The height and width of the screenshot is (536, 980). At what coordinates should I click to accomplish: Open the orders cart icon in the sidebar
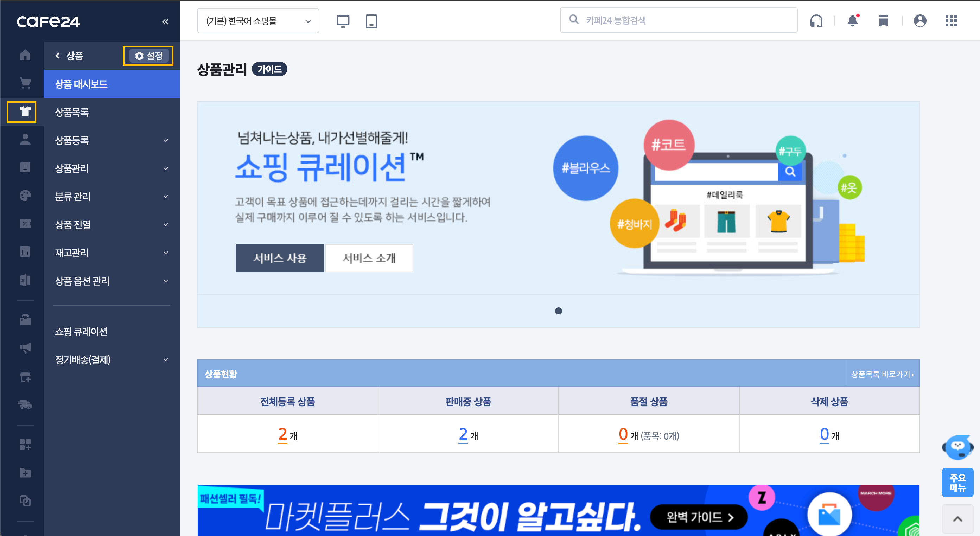25,83
